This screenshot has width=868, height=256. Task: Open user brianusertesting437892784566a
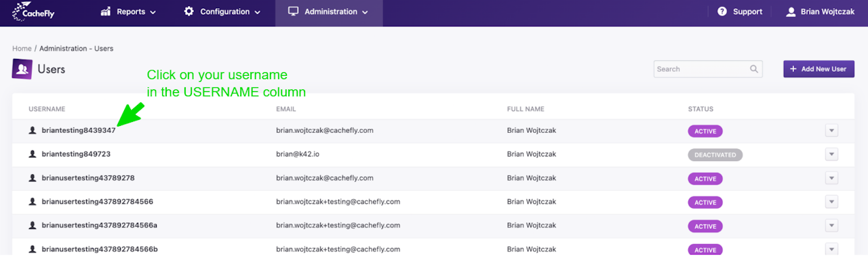[100, 226]
